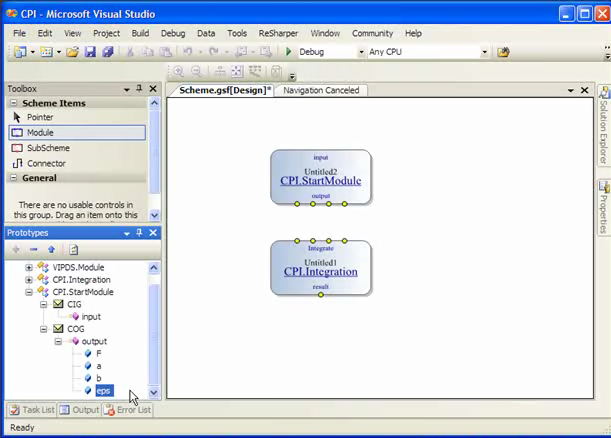The image size is (611, 438).
Task: Collapse the General group in Toolbox
Action: pyautogui.click(x=14, y=178)
